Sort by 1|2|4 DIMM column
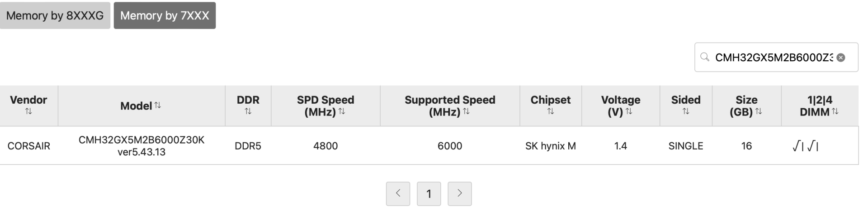Viewport: 868px width, 212px height. pyautogui.click(x=835, y=111)
